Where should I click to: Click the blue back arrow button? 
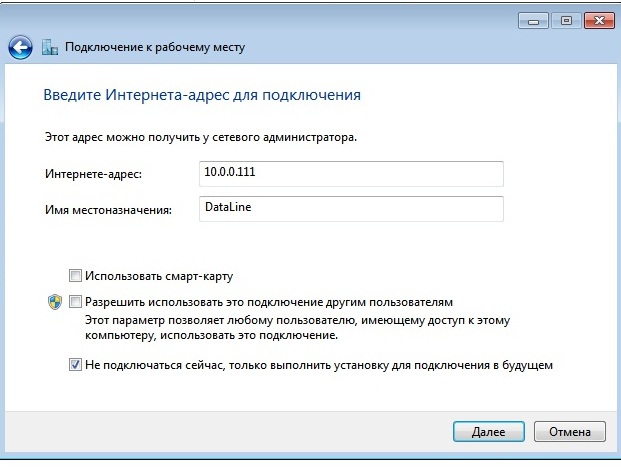(20, 47)
